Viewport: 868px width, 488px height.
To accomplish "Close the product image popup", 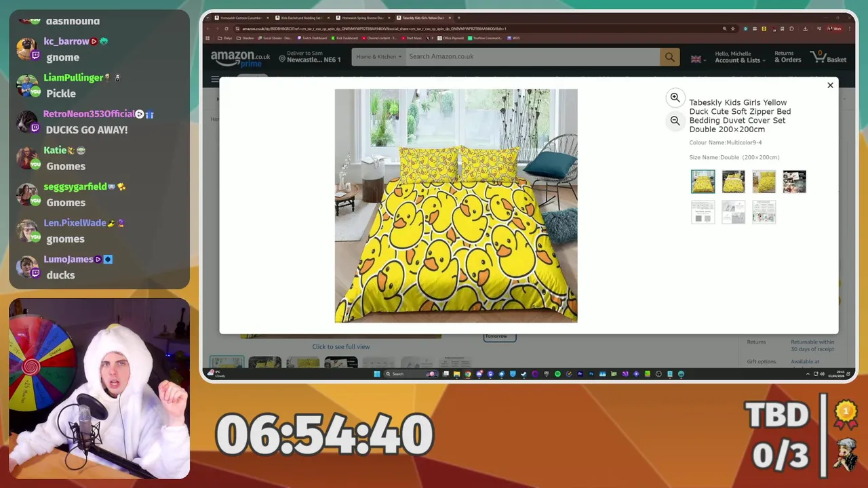I will (830, 85).
